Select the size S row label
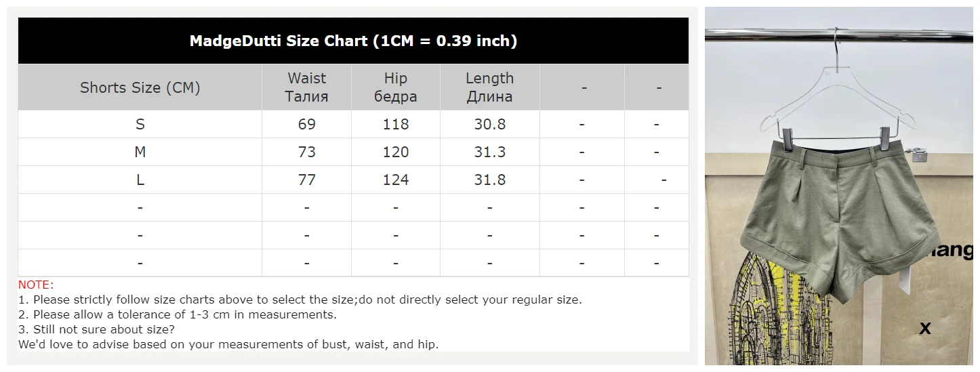 (140, 124)
